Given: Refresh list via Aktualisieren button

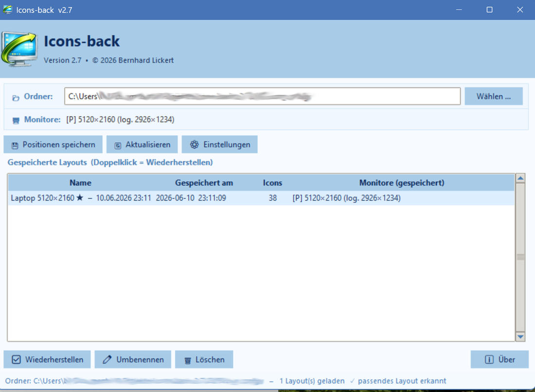Looking at the screenshot, I should [142, 144].
